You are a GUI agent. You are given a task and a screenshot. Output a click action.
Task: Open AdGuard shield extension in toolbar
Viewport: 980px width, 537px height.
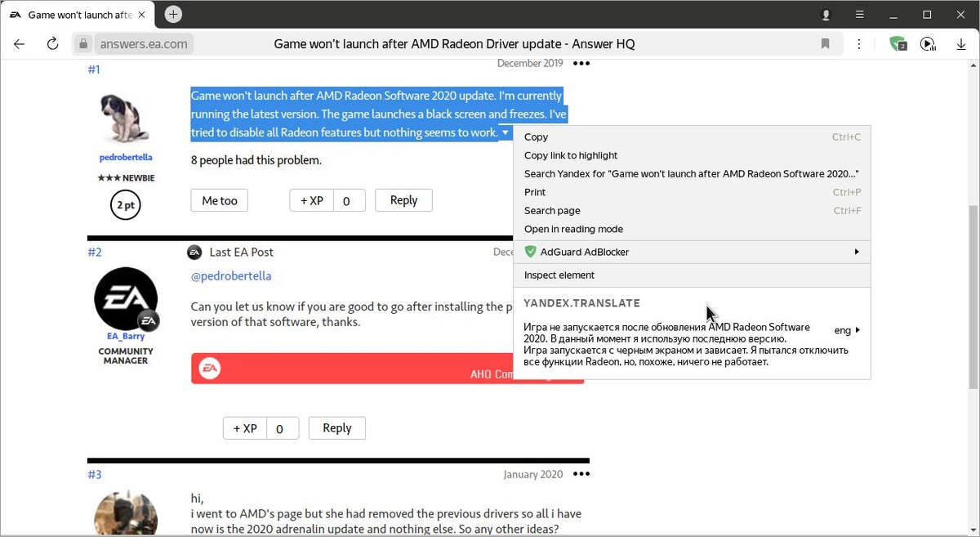898,44
